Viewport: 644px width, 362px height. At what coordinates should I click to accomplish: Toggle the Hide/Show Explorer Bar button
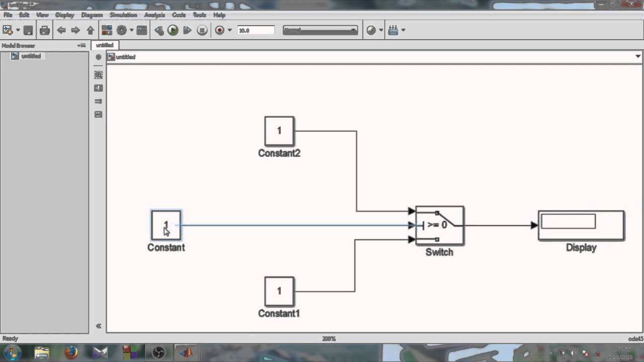pos(99,57)
